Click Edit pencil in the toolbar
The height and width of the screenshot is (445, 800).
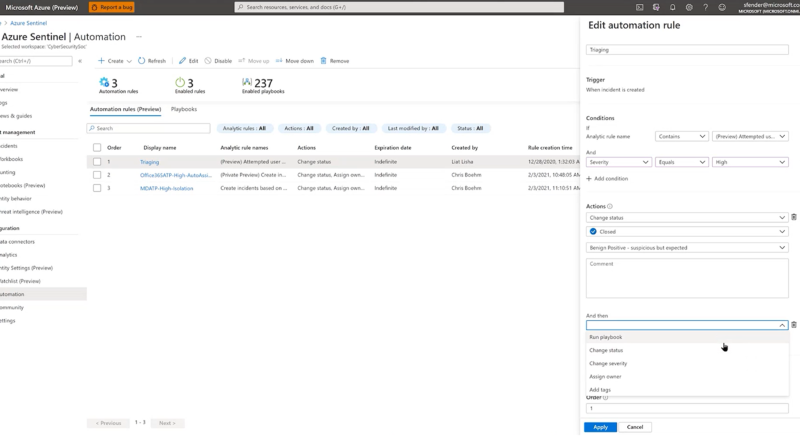(188, 61)
